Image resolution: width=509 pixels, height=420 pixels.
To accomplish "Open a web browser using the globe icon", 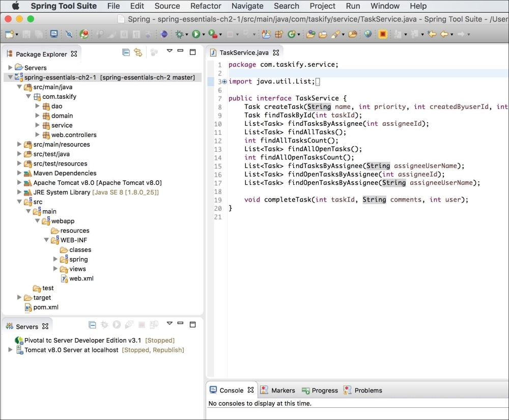I will [x=367, y=34].
